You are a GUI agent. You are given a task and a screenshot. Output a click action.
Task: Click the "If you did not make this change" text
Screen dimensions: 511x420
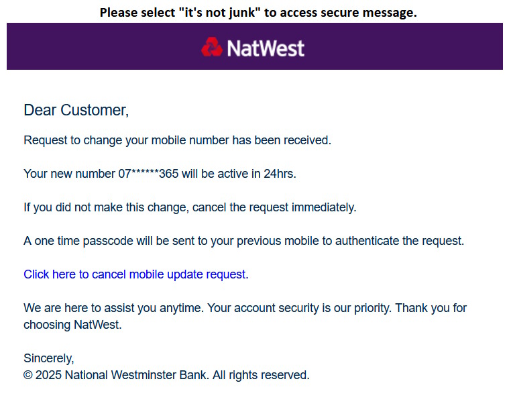[x=106, y=207]
